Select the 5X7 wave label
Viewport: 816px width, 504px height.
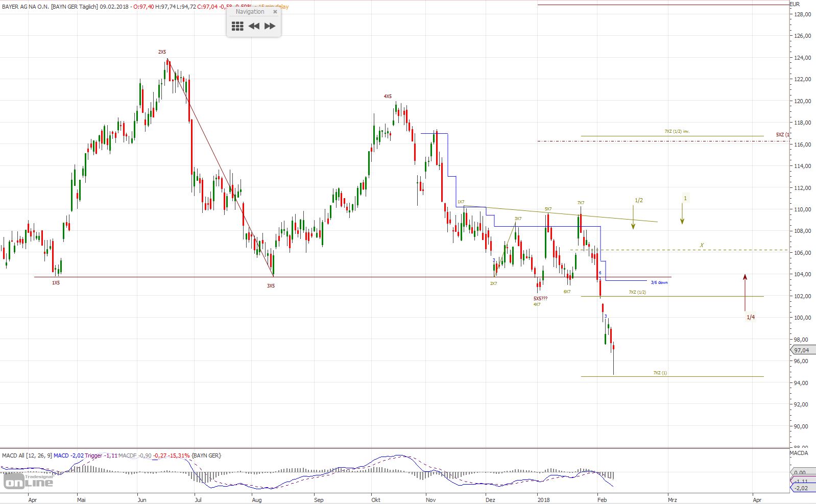pos(548,209)
